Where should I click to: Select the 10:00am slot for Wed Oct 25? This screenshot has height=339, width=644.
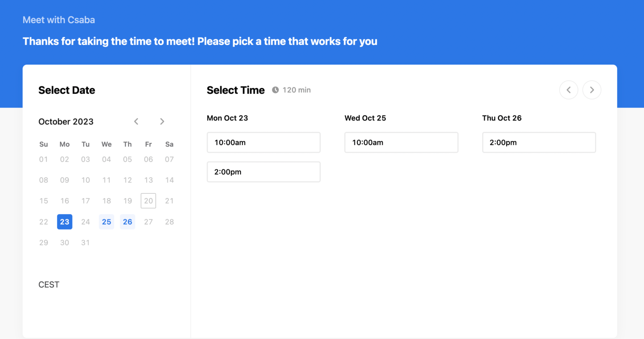[401, 142]
